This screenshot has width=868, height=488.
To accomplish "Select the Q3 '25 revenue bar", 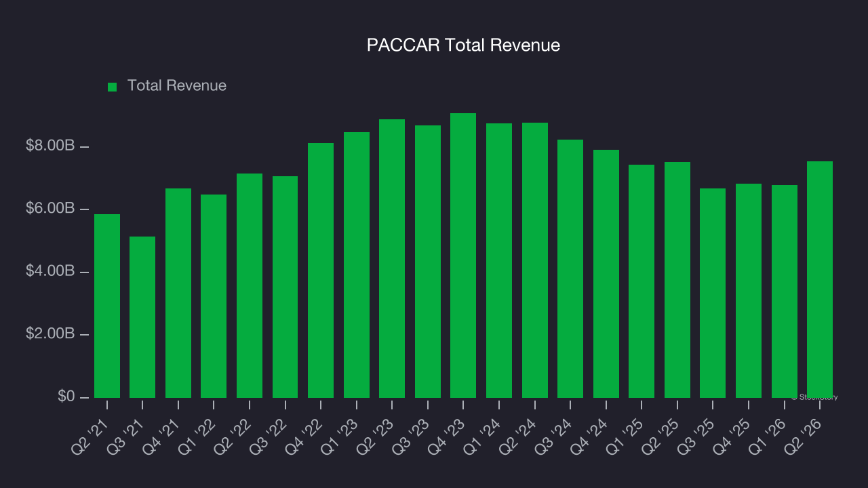I will coord(713,293).
